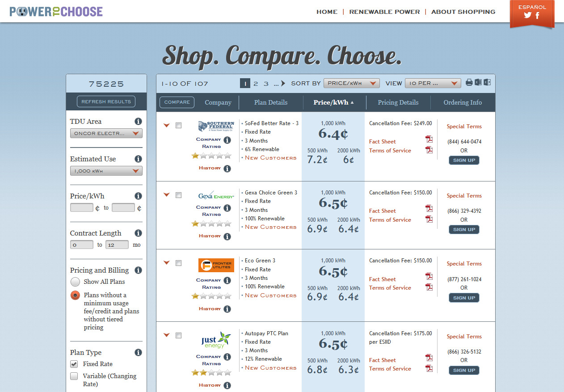Image resolution: width=564 pixels, height=392 pixels.
Task: Click the maximum contract length field
Action: 117,245
